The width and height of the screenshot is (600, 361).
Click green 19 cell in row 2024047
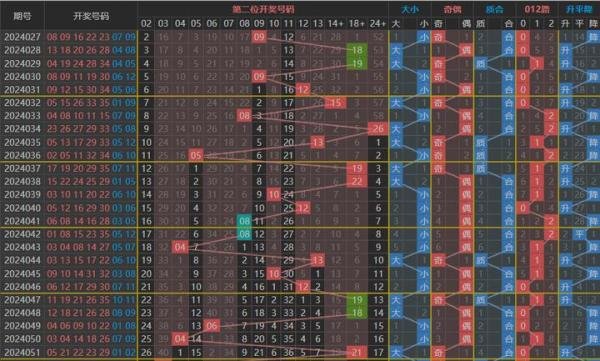point(357,300)
